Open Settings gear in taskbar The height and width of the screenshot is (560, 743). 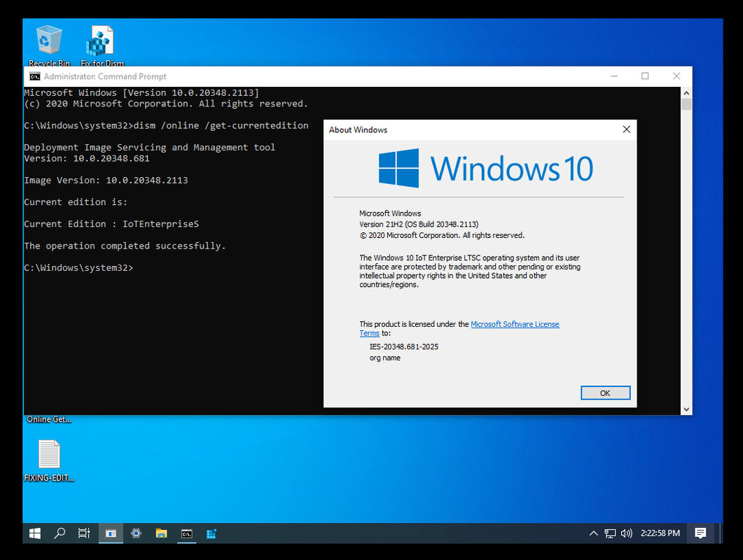(x=136, y=533)
